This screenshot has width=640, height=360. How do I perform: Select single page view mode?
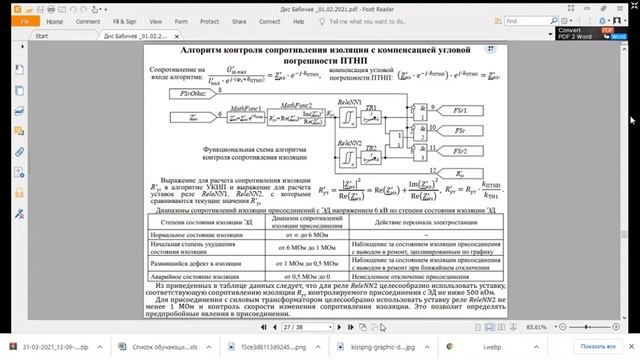[x=478, y=327]
